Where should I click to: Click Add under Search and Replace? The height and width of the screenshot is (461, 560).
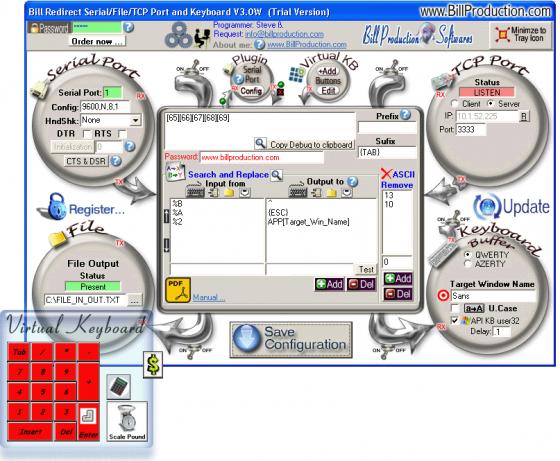click(x=330, y=284)
